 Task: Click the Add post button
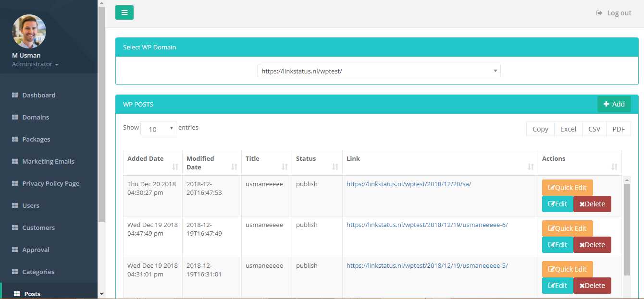[614, 104]
